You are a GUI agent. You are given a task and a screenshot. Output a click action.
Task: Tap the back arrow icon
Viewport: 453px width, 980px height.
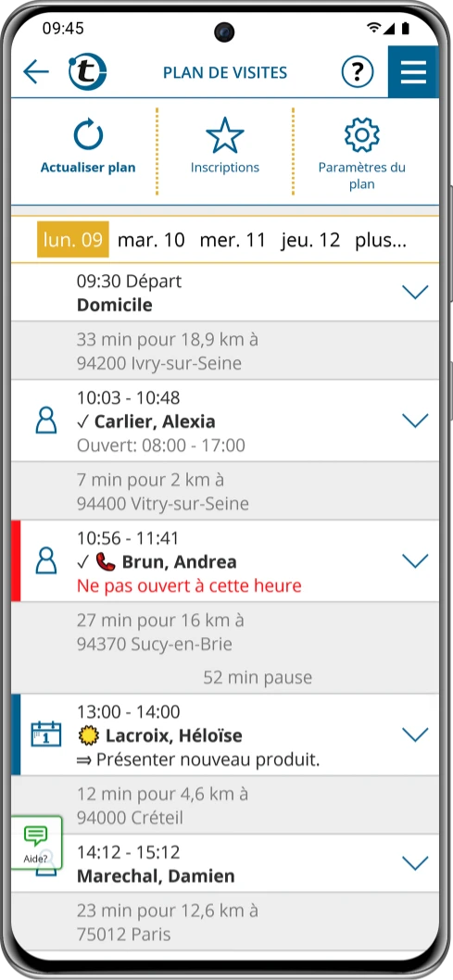(x=35, y=72)
